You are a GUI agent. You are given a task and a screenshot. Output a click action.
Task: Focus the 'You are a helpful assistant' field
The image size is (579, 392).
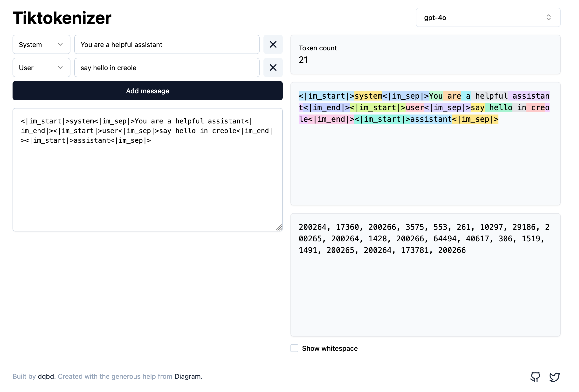coord(167,45)
